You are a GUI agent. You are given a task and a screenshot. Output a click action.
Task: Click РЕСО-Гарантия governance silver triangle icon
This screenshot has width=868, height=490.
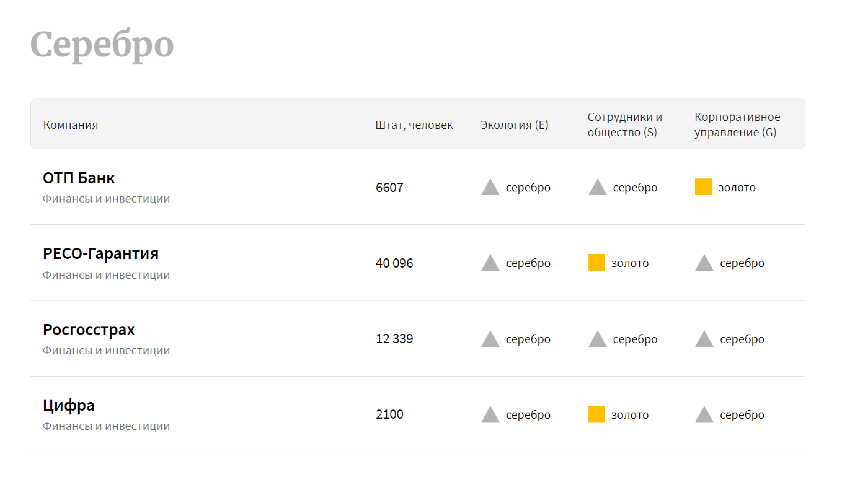click(x=704, y=263)
